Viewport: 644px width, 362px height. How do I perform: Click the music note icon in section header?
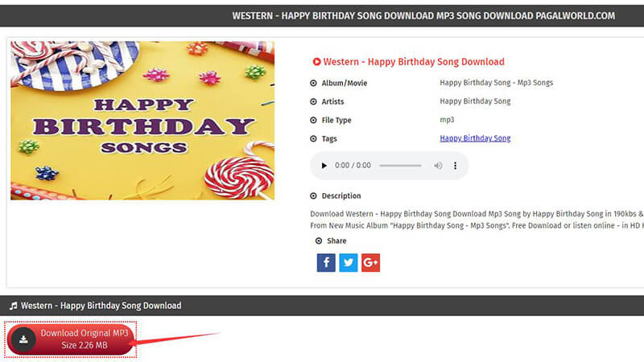pyautogui.click(x=14, y=306)
